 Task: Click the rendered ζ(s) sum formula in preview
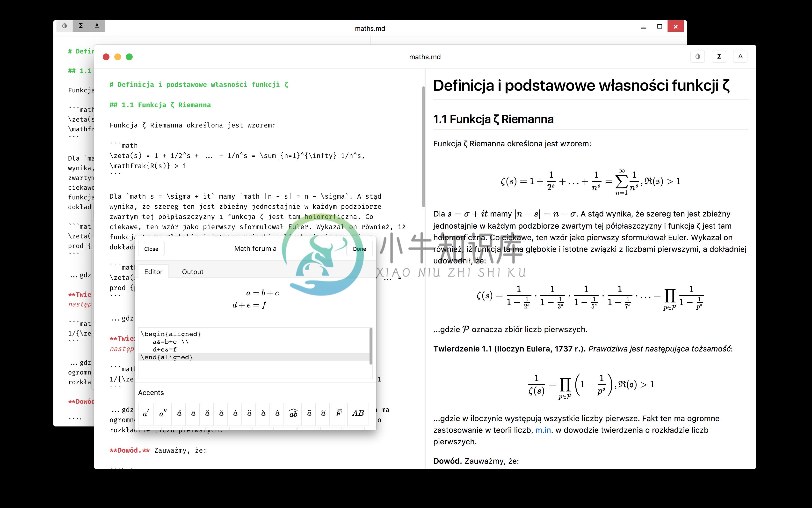click(x=591, y=182)
